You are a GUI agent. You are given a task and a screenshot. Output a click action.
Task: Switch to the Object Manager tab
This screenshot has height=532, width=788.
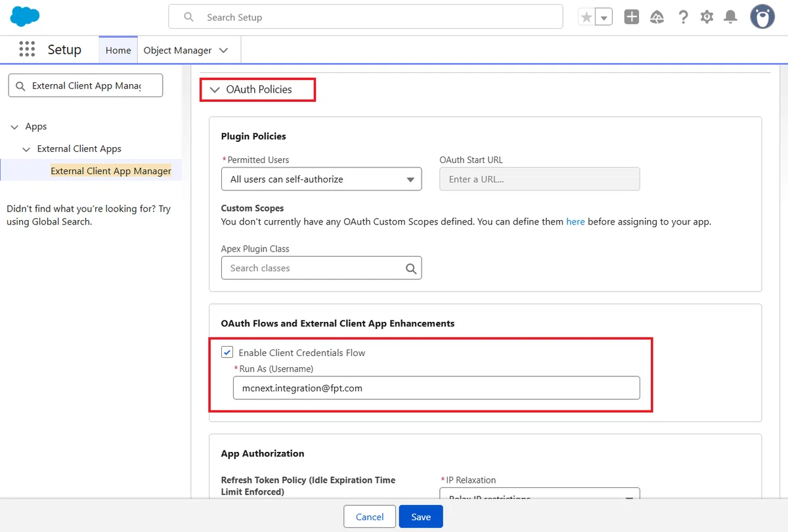pyautogui.click(x=177, y=50)
